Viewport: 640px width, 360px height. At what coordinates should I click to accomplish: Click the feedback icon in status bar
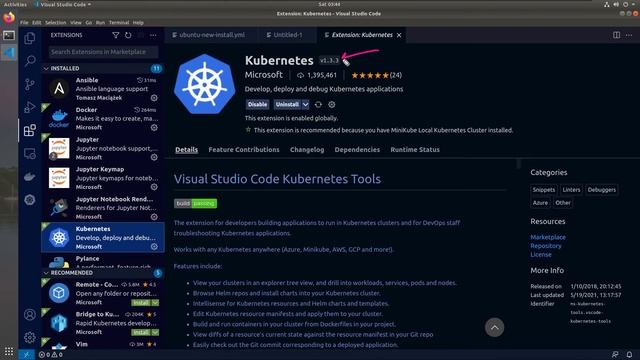click(x=615, y=355)
